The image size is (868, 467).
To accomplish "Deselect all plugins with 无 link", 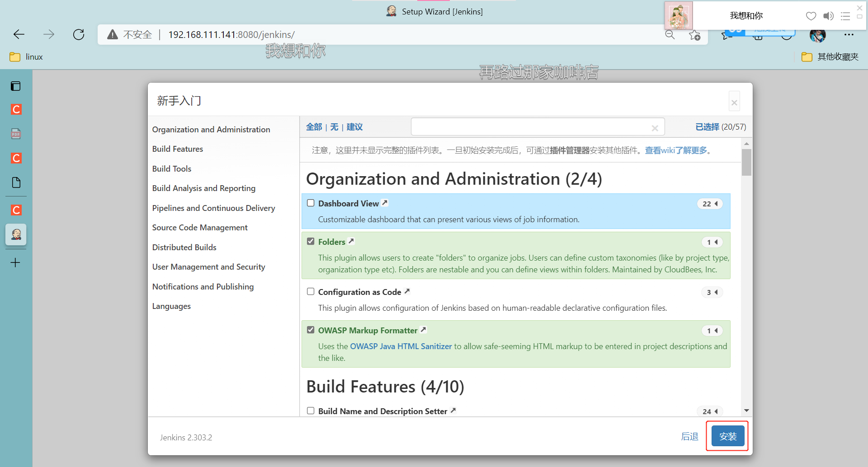I will (334, 127).
